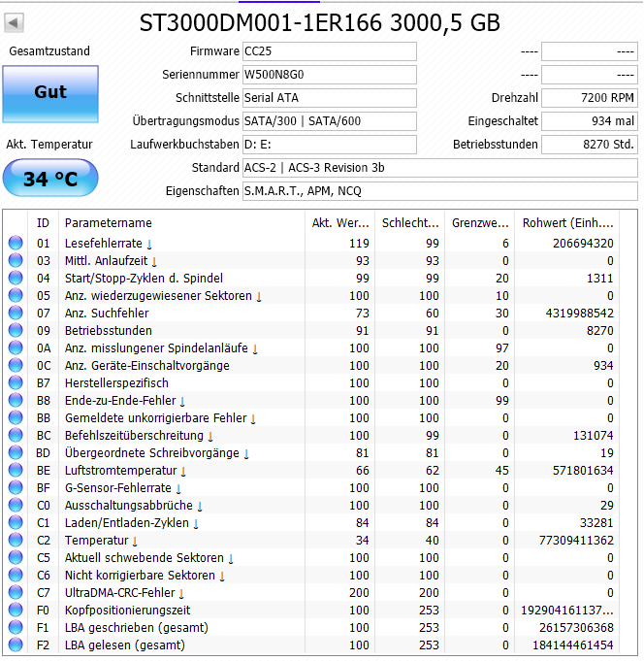Select status orb for Start/Stopp-Zyklen d. Spindel
644x661 pixels.
pyautogui.click(x=16, y=279)
